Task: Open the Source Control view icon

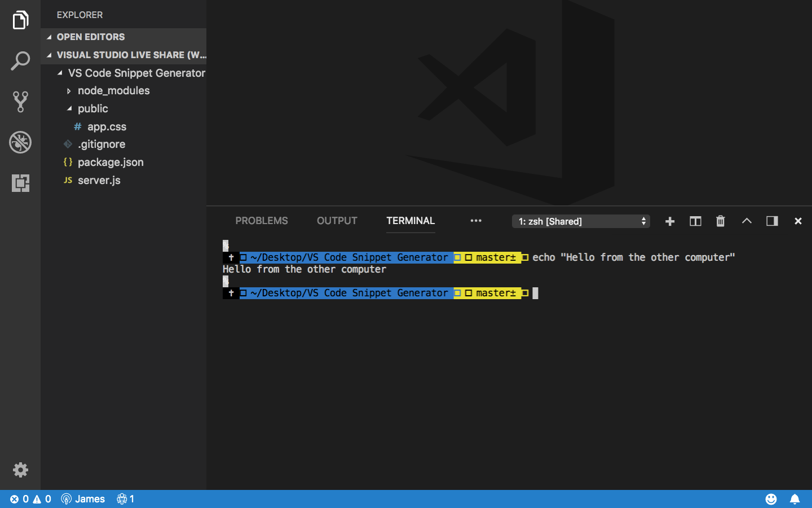Action: [x=20, y=102]
